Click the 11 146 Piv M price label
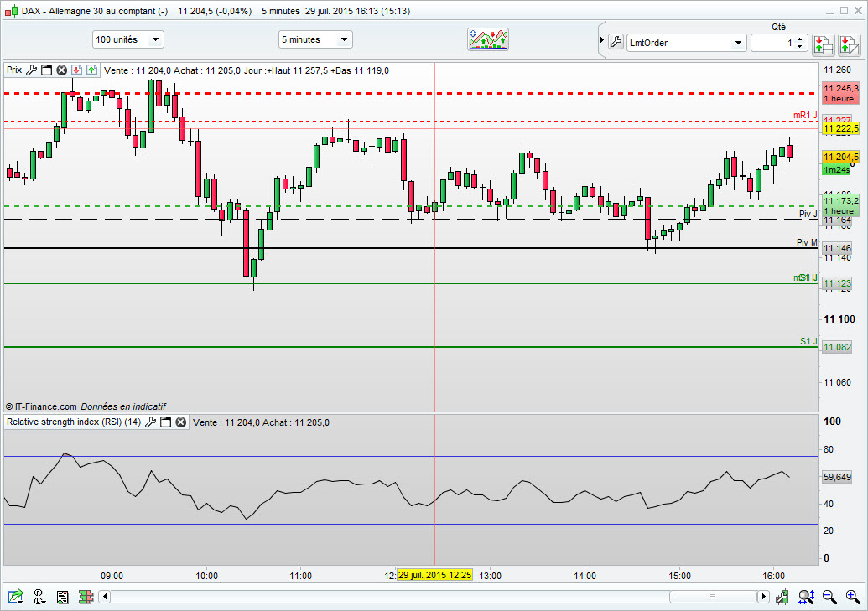This screenshot has width=868, height=611. tap(837, 248)
